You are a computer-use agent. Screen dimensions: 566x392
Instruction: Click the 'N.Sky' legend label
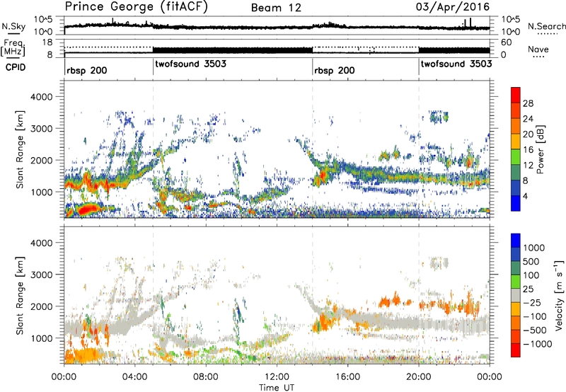[13, 26]
